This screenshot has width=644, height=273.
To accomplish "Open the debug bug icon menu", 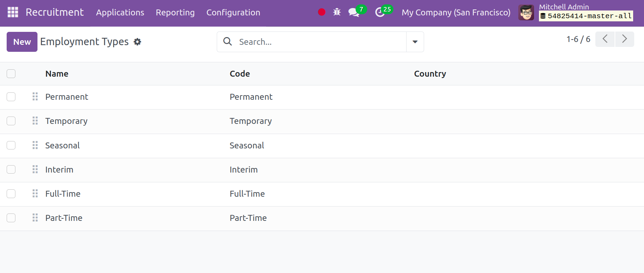I will 337,12.
